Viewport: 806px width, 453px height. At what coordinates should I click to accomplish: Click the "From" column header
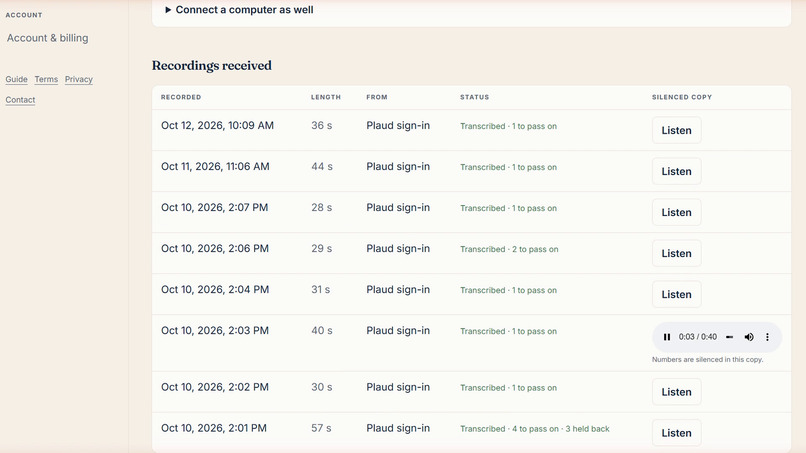[377, 97]
